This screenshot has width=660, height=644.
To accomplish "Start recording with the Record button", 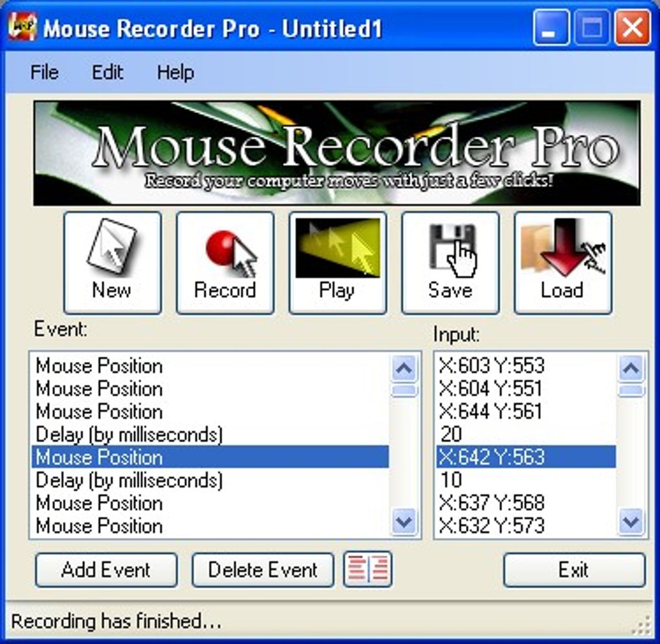I will point(225,263).
